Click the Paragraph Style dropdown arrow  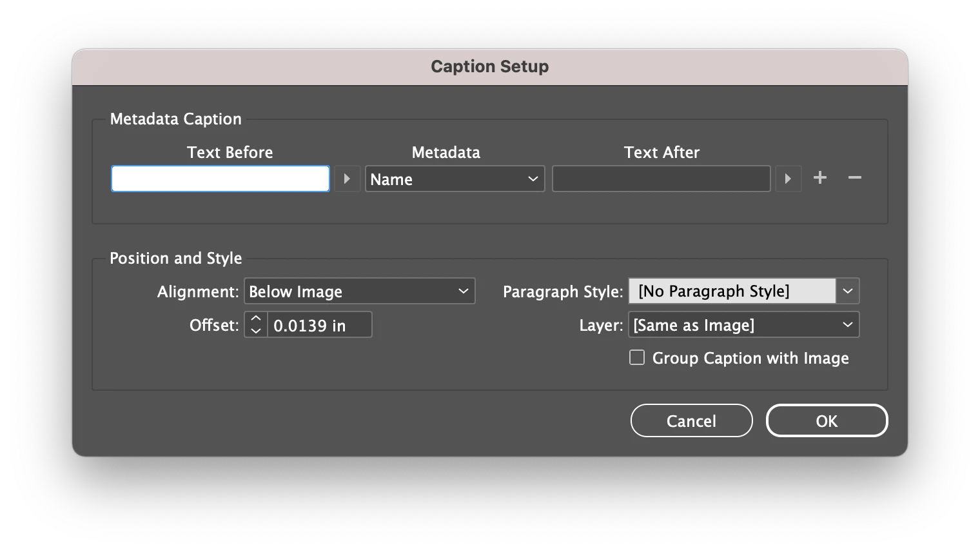(848, 291)
